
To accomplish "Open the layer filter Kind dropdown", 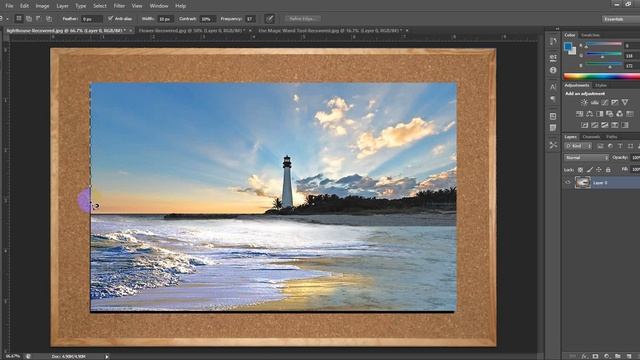I will 578,146.
